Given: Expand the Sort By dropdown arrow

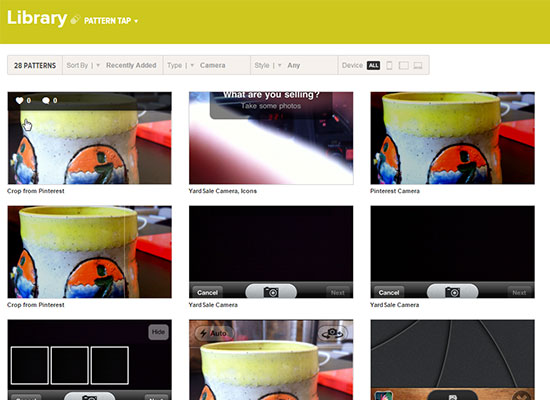Looking at the screenshot, I should 98,66.
